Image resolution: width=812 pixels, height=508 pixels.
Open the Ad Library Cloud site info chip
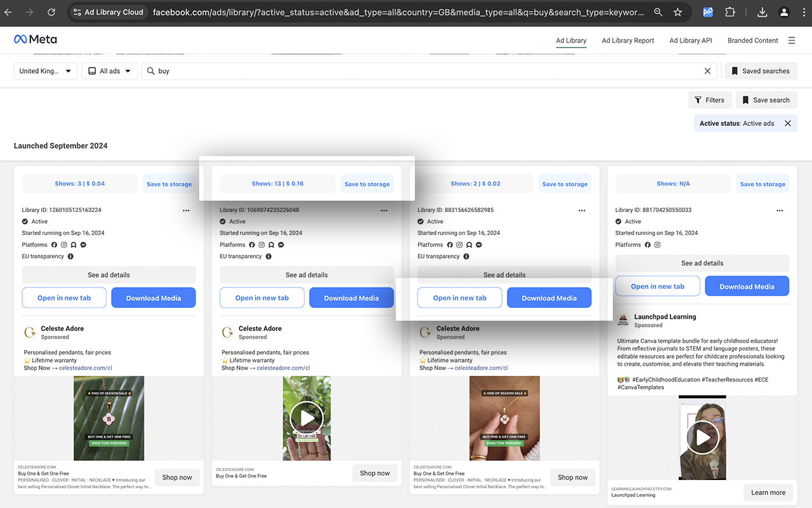click(x=108, y=12)
